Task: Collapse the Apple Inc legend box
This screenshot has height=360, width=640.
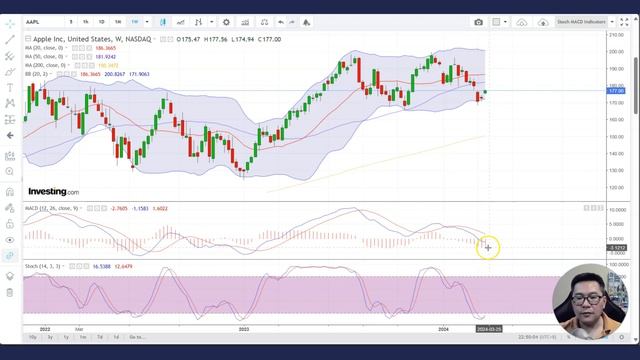Action: point(28,39)
